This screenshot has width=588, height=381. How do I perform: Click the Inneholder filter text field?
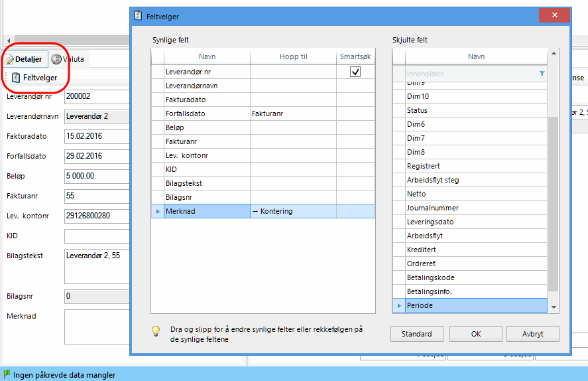[x=469, y=74]
